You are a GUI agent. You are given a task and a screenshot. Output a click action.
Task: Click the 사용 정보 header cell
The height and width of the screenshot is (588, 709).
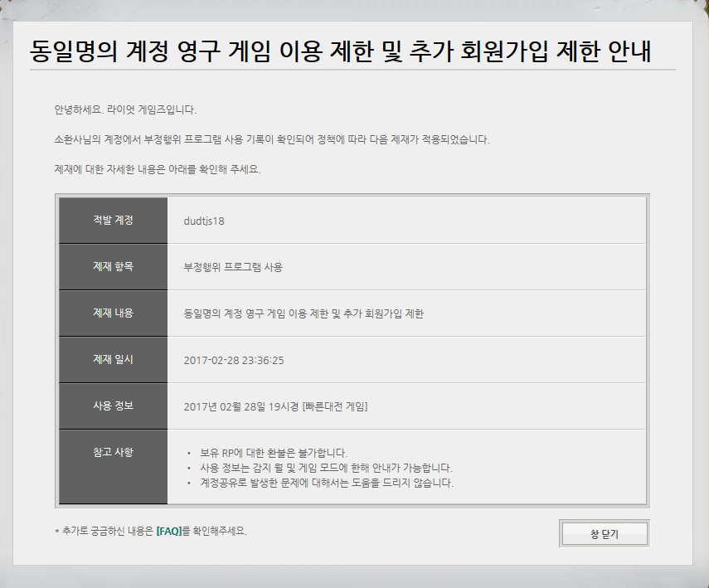[113, 406]
